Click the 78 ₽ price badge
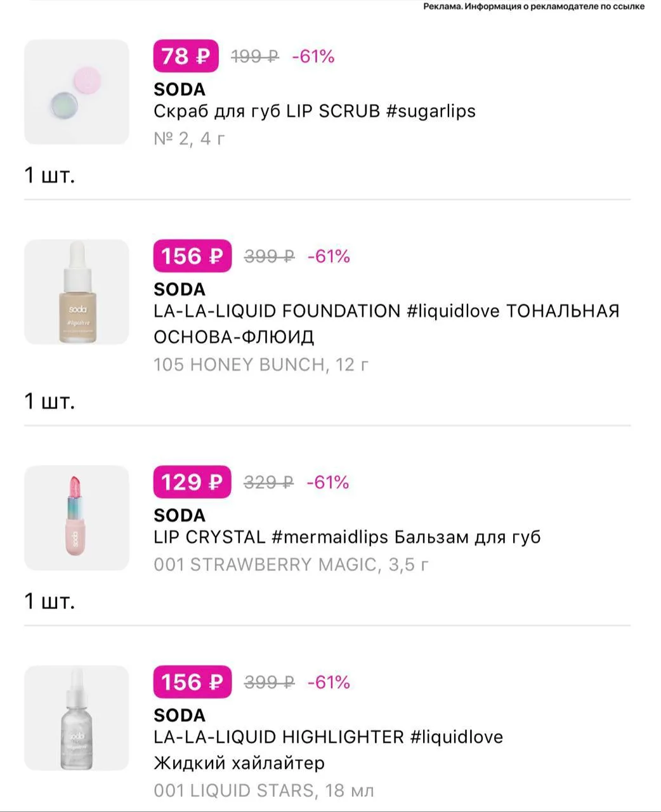Image resolution: width=661 pixels, height=812 pixels. pos(186,56)
